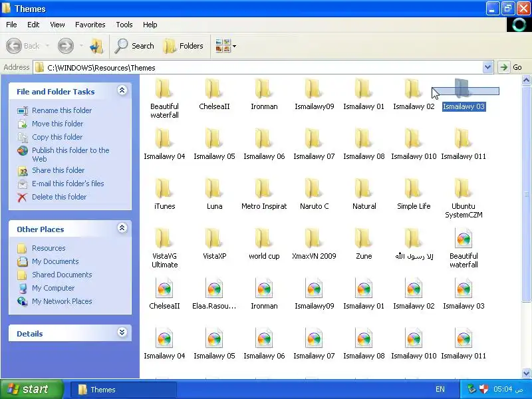The image size is (532, 399).
Task: Click the Search toolbar button
Action: [x=134, y=46]
